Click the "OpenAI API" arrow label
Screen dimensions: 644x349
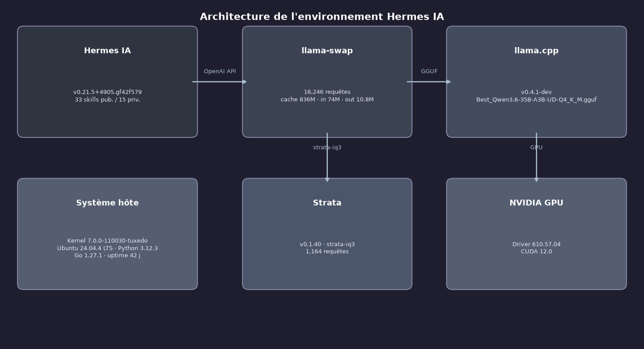point(220,72)
